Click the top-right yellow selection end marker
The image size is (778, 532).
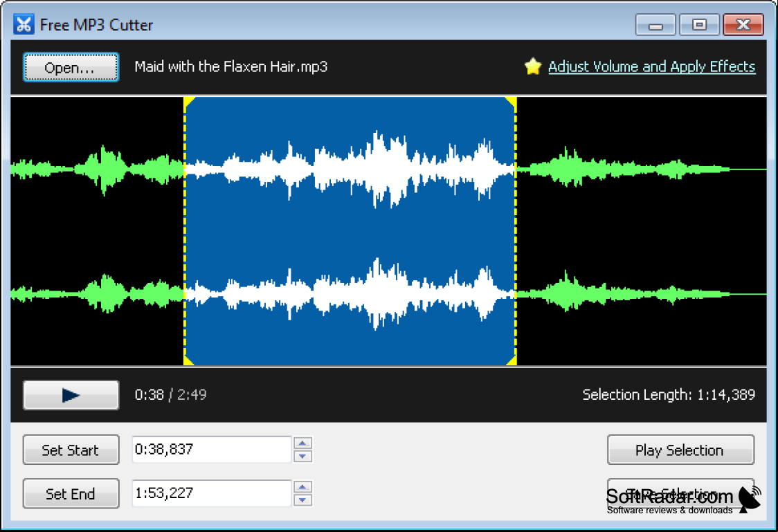coord(512,102)
